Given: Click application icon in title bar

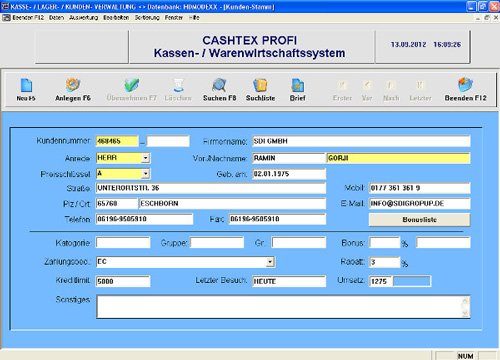Looking at the screenshot, I should pyautogui.click(x=5, y=6).
